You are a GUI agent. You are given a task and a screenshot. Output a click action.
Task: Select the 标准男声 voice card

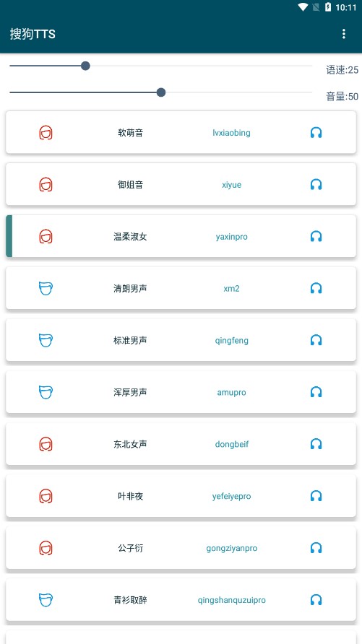point(181,340)
